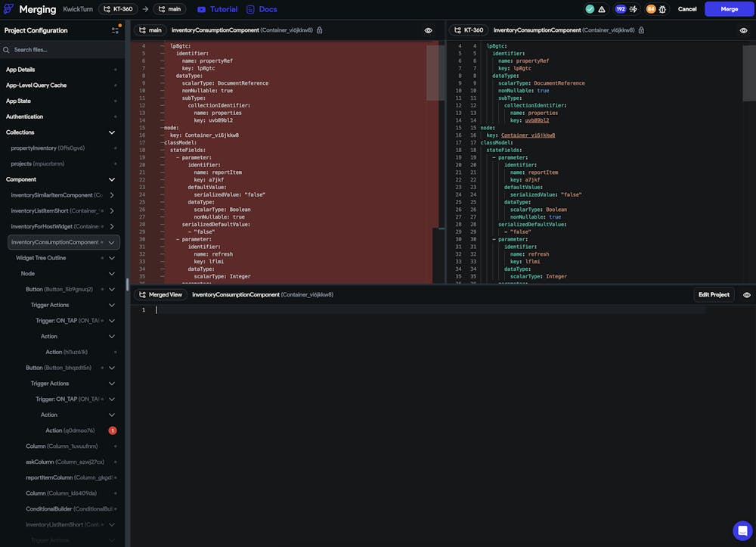
Task: Collapse the Node tree row
Action: click(112, 274)
